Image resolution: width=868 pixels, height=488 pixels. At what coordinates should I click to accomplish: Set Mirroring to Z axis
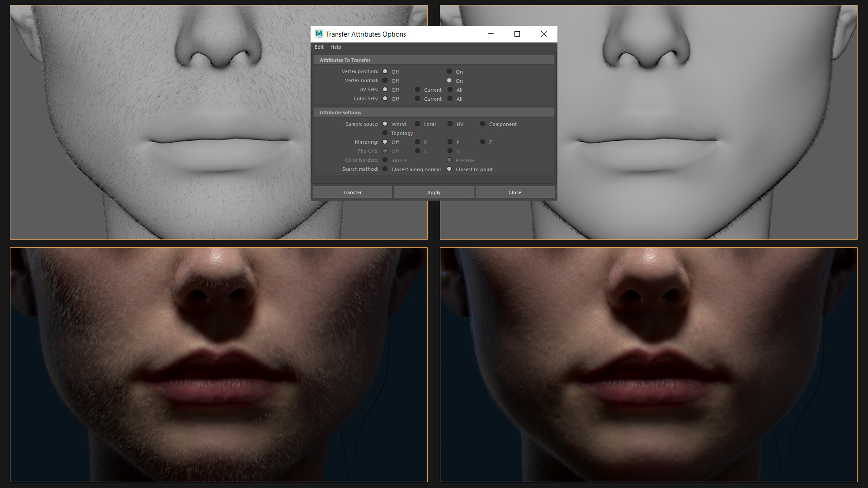(483, 142)
